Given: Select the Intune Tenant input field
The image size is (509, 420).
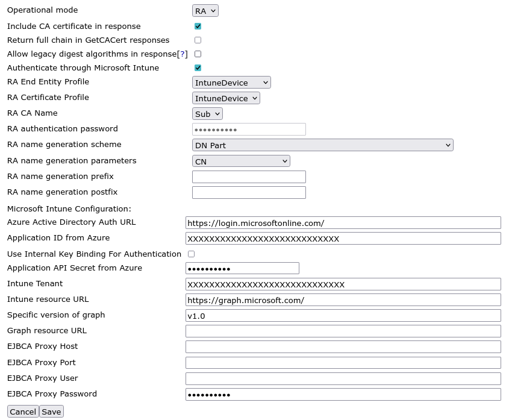Looking at the screenshot, I should coord(343,283).
